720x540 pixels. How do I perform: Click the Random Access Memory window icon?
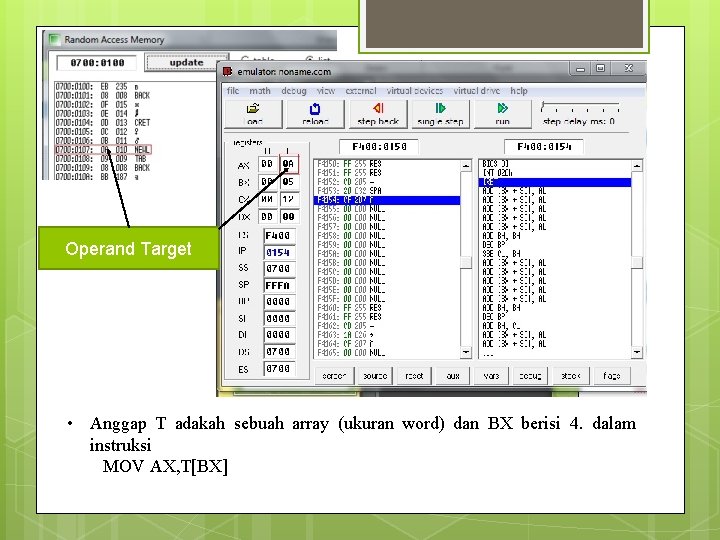click(x=55, y=39)
